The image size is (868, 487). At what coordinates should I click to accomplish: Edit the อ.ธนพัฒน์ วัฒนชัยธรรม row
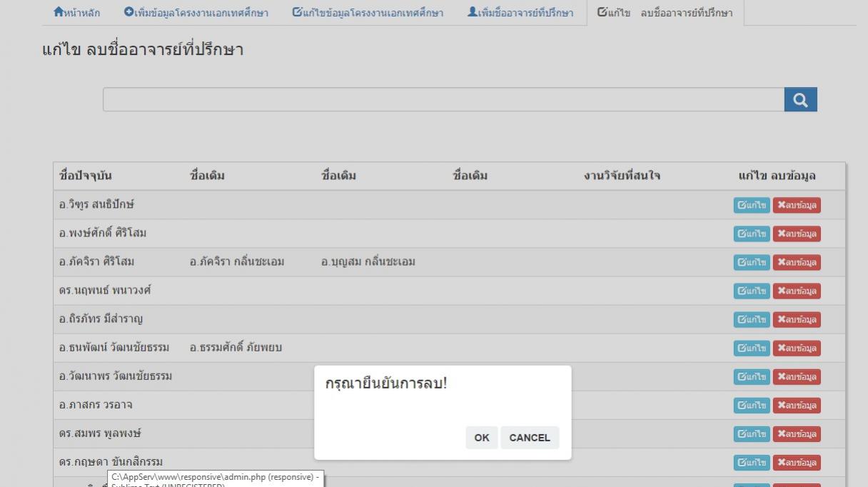pos(752,348)
